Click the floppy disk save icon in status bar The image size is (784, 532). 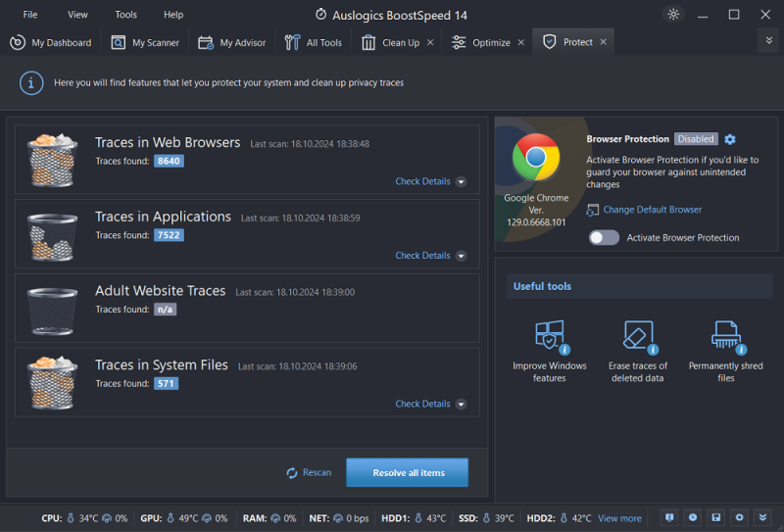point(716,517)
